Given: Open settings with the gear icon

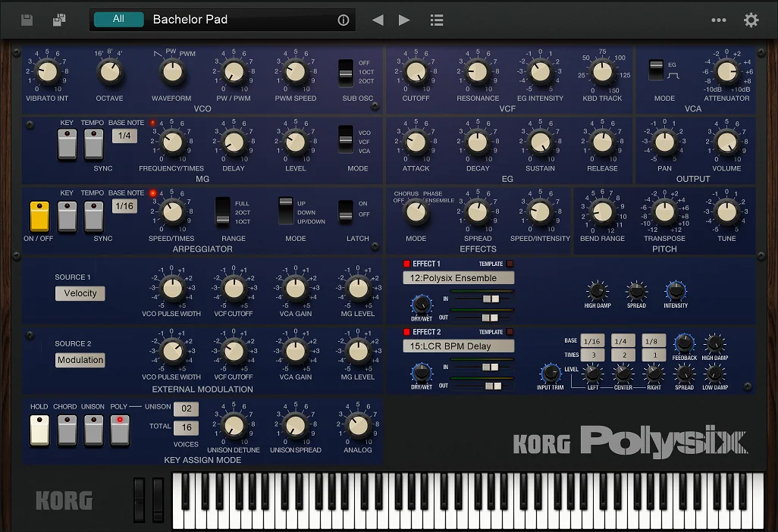Looking at the screenshot, I should coord(751,20).
